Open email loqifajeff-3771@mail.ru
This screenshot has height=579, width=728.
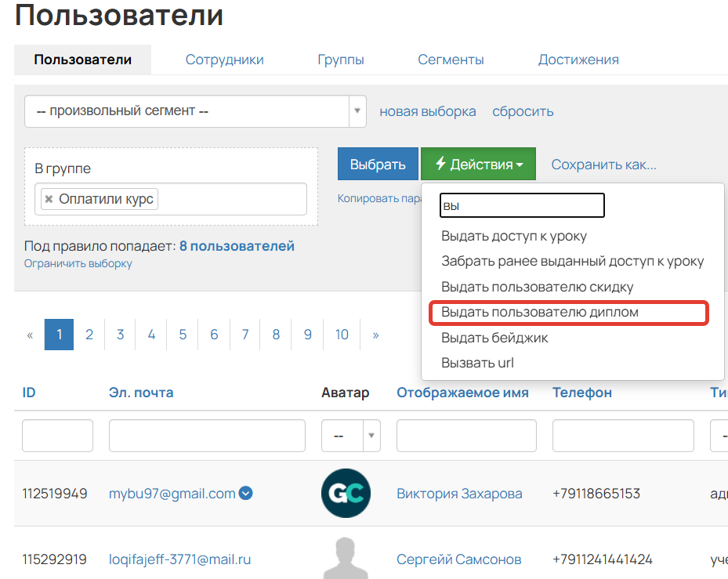pyautogui.click(x=179, y=559)
